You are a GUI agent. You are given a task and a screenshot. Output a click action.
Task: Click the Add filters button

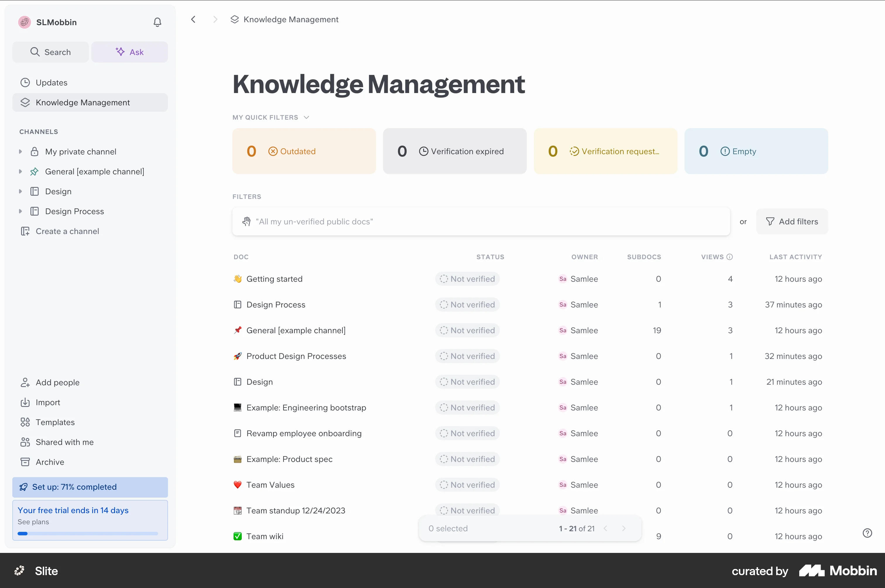[792, 222]
